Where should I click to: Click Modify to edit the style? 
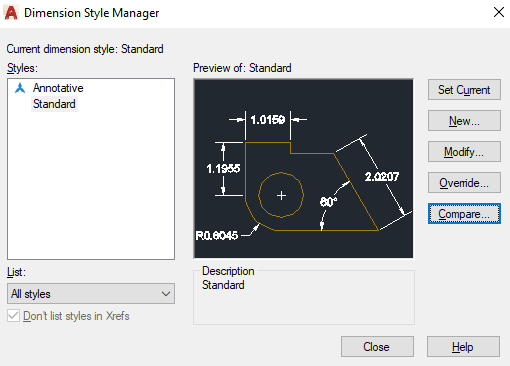click(464, 152)
